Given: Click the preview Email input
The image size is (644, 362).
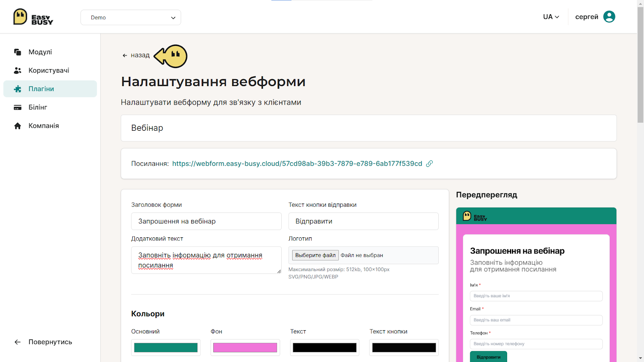Looking at the screenshot, I should point(536,320).
